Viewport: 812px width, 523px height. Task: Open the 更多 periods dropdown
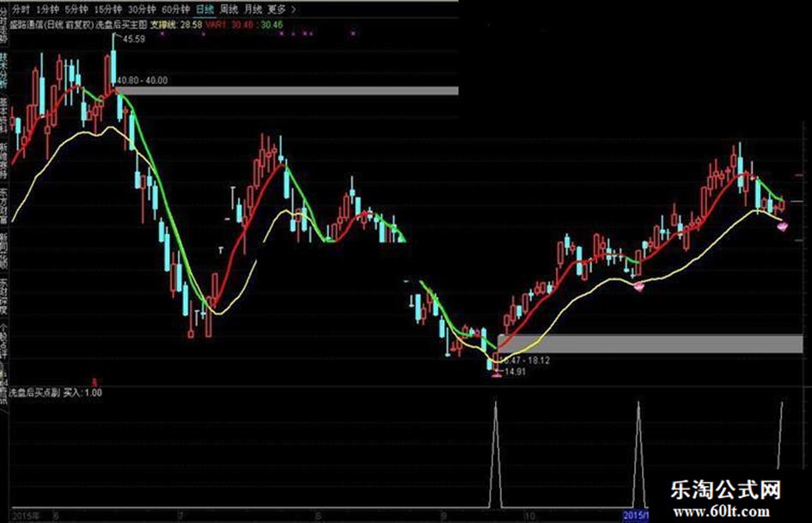tap(277, 9)
